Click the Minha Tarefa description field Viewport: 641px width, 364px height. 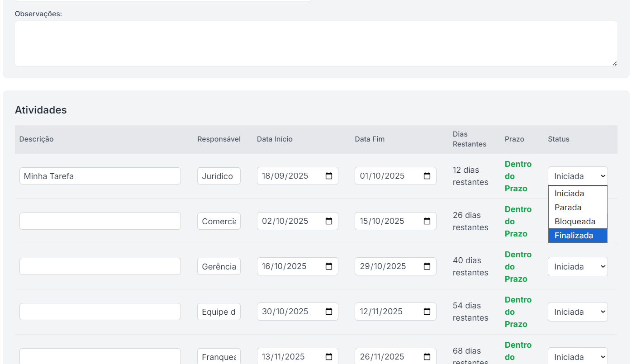[100, 176]
